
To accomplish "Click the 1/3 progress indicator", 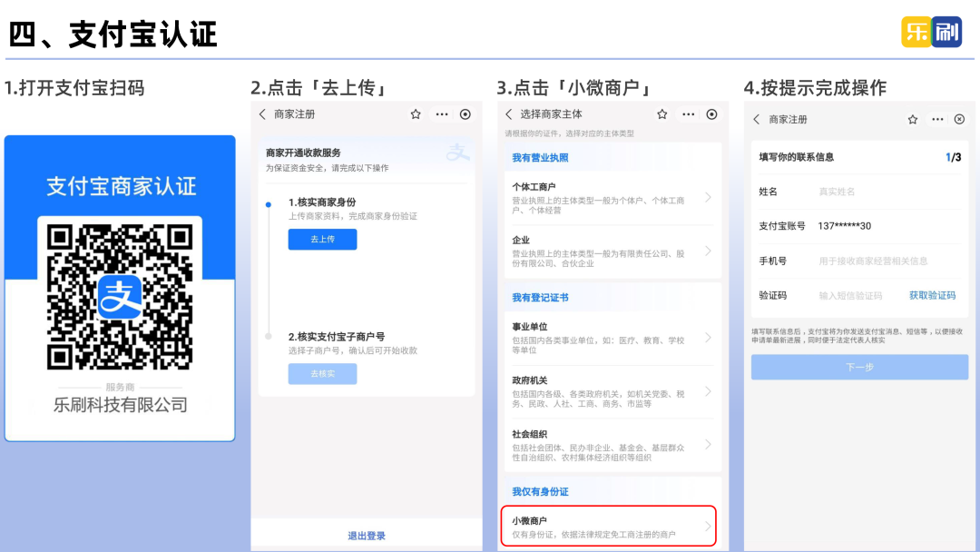I will [953, 157].
